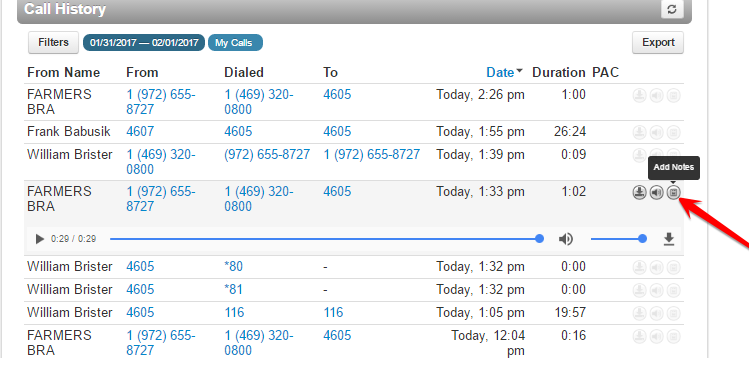749x366 pixels.
Task: Click download icon on the 19:57 duration row
Action: pyautogui.click(x=640, y=313)
